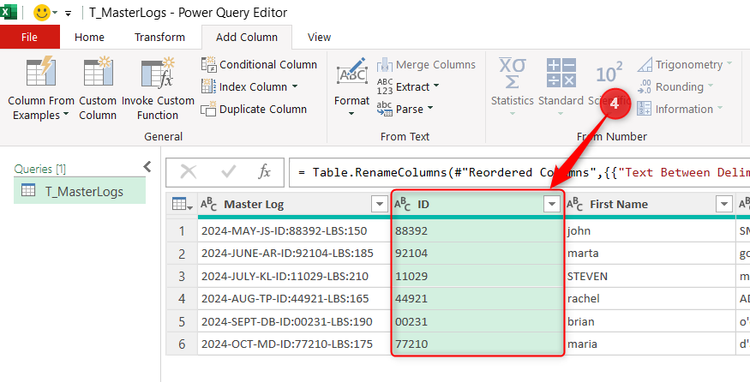750x382 pixels.
Task: Click the Extract ABC 123 icon
Action: 385,87
